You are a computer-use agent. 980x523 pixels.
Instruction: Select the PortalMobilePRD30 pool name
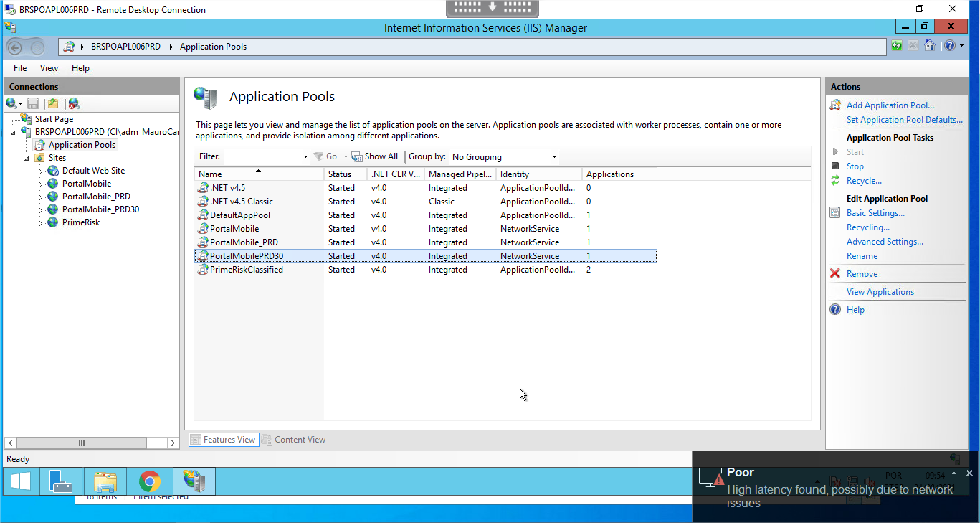pyautogui.click(x=247, y=256)
